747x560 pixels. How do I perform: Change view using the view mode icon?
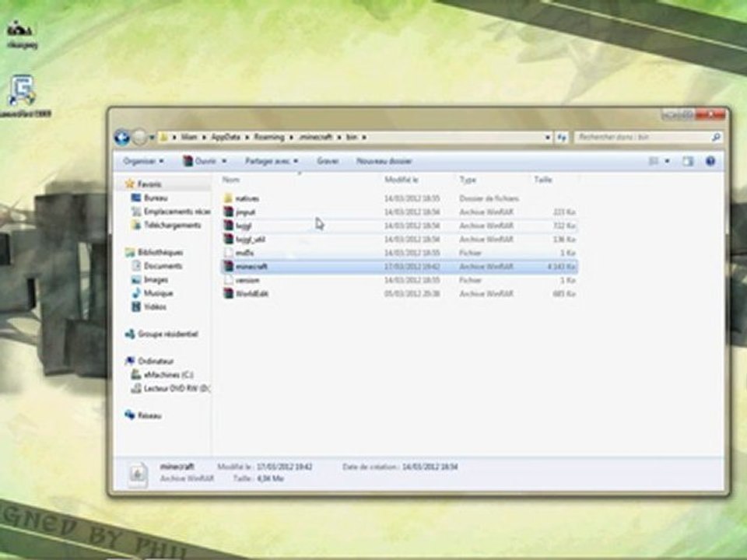(x=654, y=162)
